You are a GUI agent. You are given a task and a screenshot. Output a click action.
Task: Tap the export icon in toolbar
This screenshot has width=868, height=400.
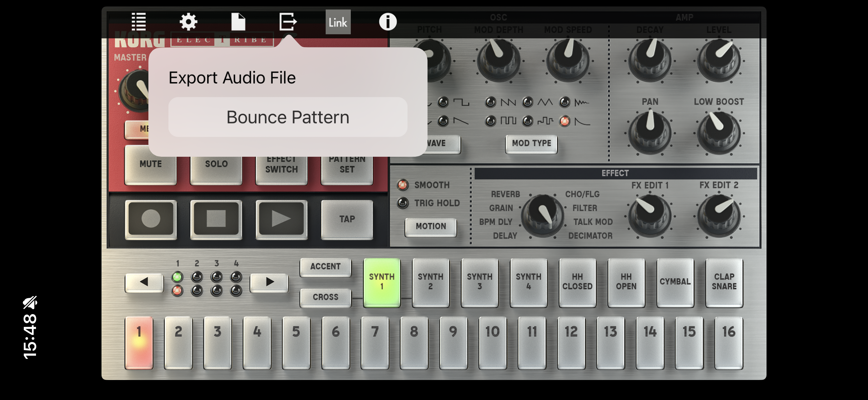(x=288, y=22)
